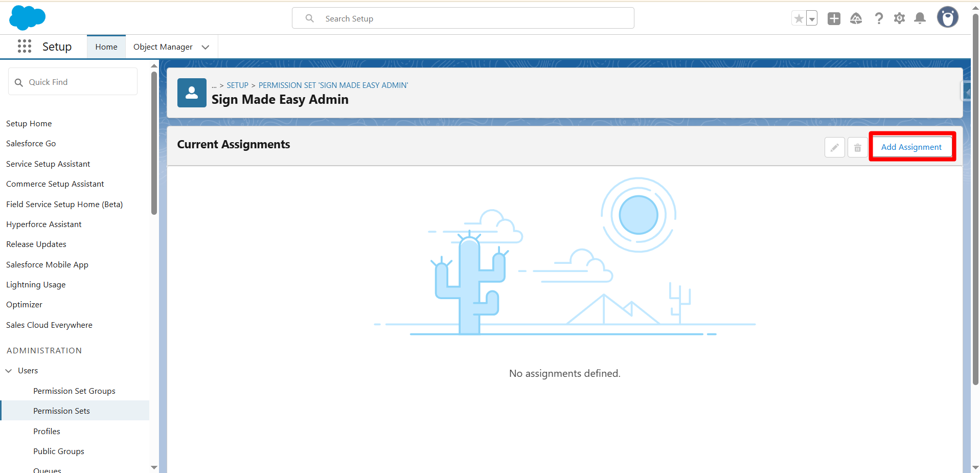Click the page vertical scrollbar thumb
The height and width of the screenshot is (473, 980).
pyautogui.click(x=975, y=199)
